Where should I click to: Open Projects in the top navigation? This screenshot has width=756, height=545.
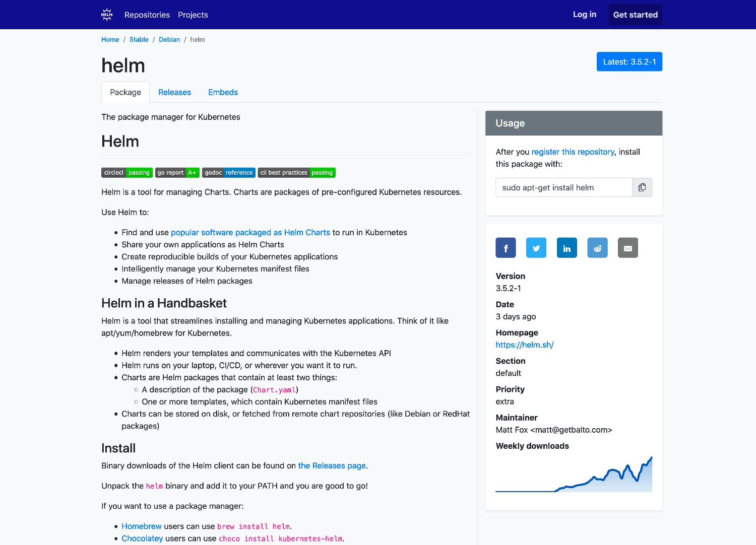point(193,15)
